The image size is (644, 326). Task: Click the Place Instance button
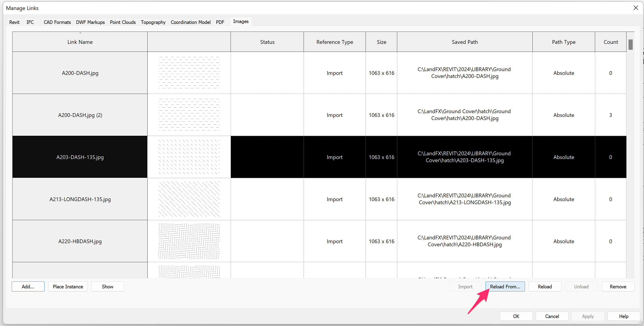(68, 287)
